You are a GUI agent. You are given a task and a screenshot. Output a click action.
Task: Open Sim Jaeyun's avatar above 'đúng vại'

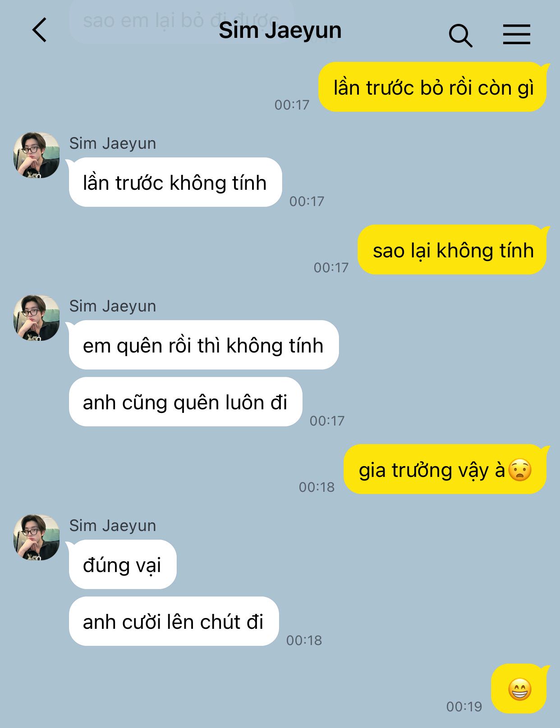click(x=37, y=537)
